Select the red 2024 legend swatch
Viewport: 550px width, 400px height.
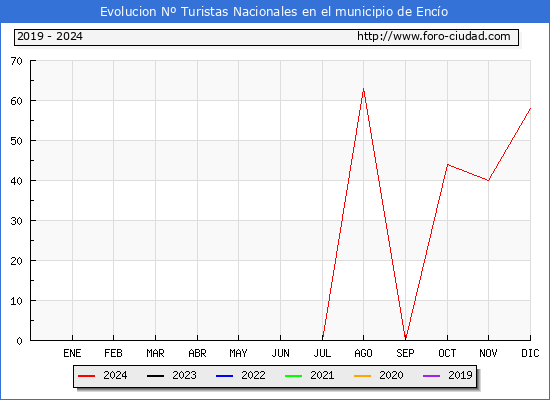(x=86, y=376)
